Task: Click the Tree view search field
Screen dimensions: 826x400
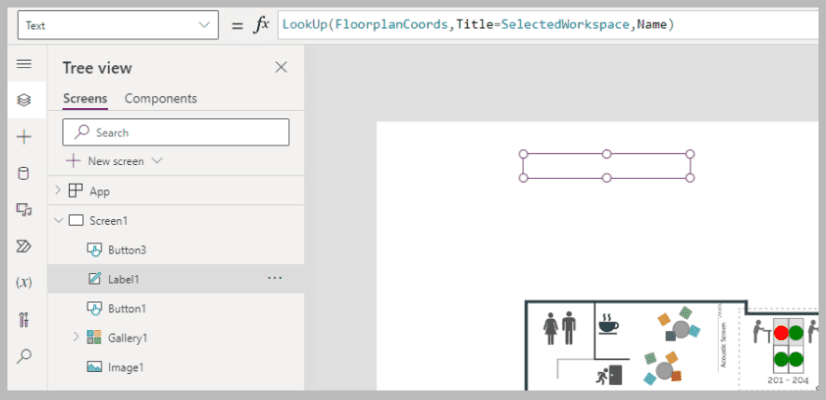Action: pyautogui.click(x=176, y=132)
